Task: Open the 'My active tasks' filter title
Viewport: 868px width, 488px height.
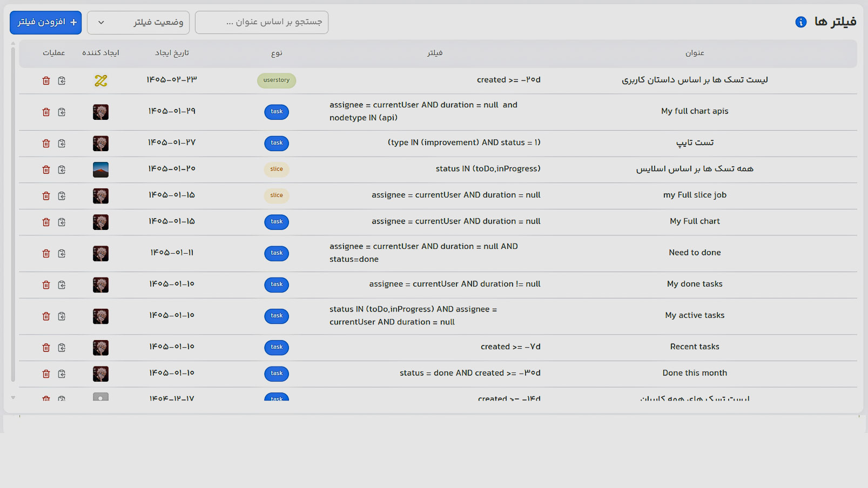Action: click(695, 315)
